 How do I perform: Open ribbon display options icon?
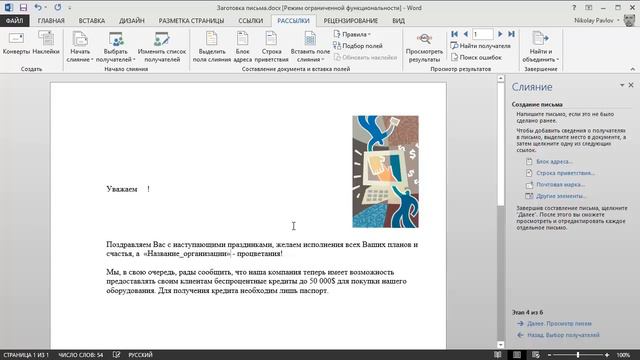589,7
